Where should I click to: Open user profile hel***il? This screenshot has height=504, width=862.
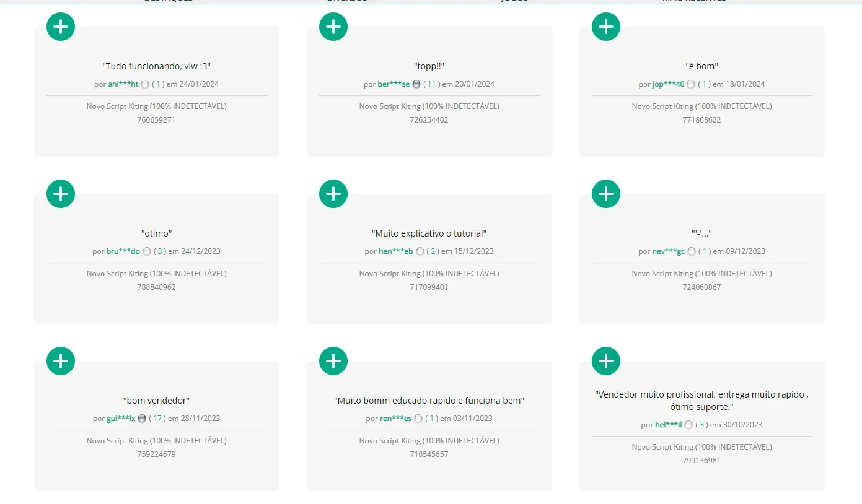(x=669, y=425)
